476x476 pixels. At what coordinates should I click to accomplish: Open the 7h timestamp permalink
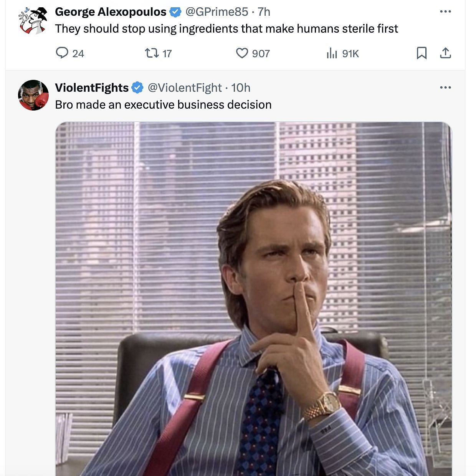[x=264, y=12]
